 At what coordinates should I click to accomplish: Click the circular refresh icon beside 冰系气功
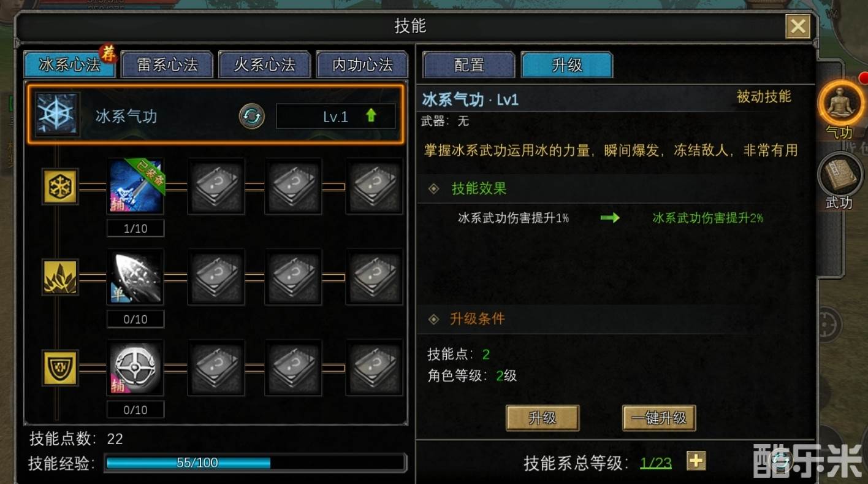pos(251,115)
